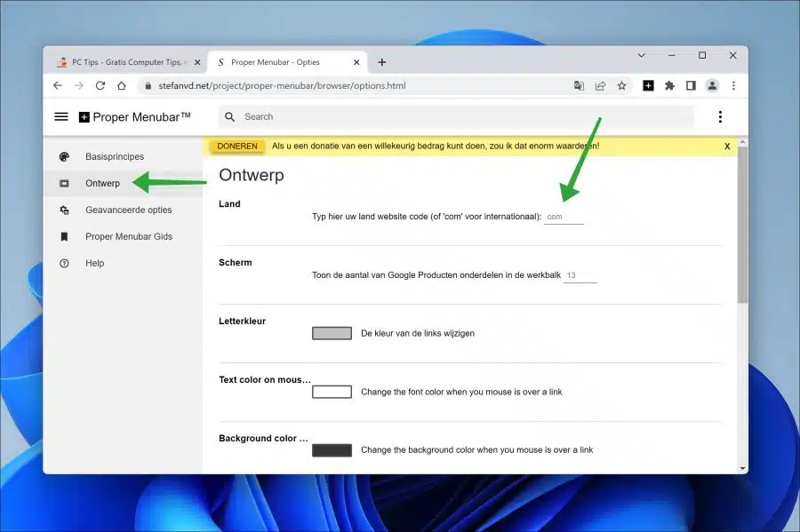Click the Proper Menubar logo icon

coord(84,117)
